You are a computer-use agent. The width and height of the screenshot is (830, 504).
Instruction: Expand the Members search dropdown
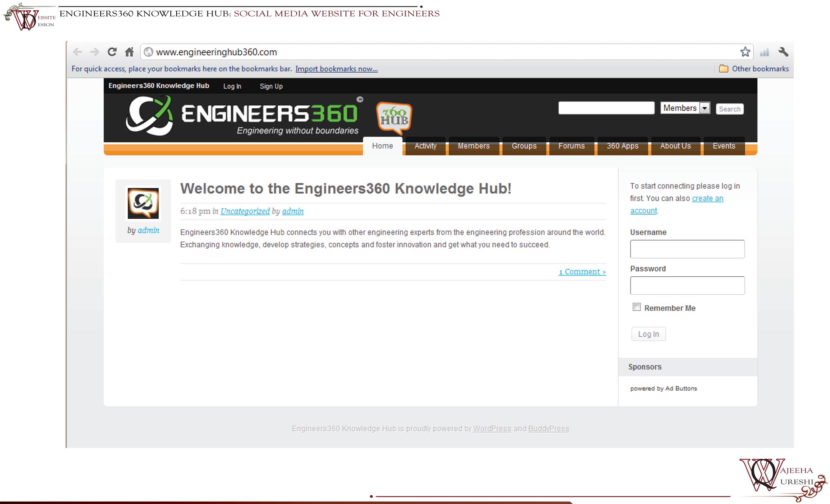(x=705, y=108)
